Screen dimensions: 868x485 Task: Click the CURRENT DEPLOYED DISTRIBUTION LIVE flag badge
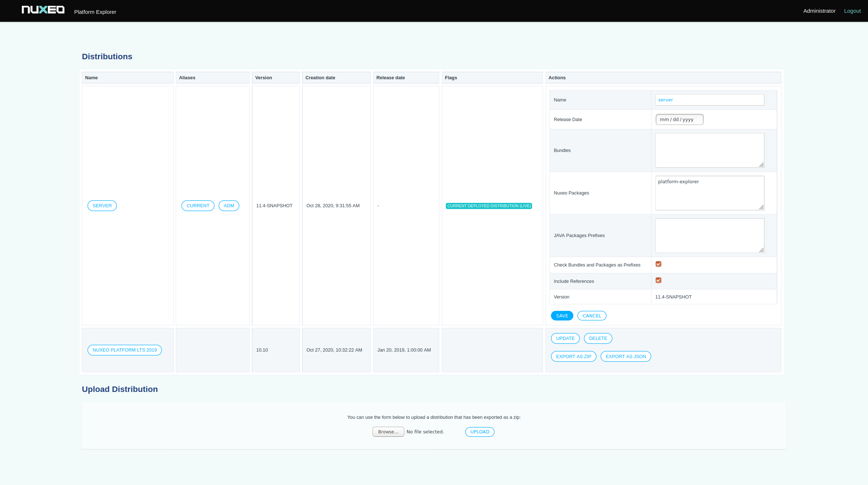[x=489, y=205]
